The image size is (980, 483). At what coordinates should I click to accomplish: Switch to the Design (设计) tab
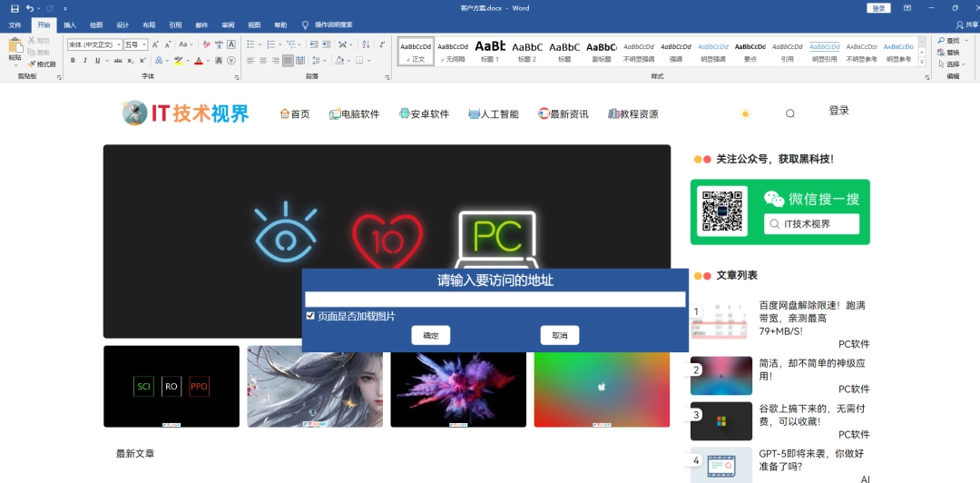[122, 25]
